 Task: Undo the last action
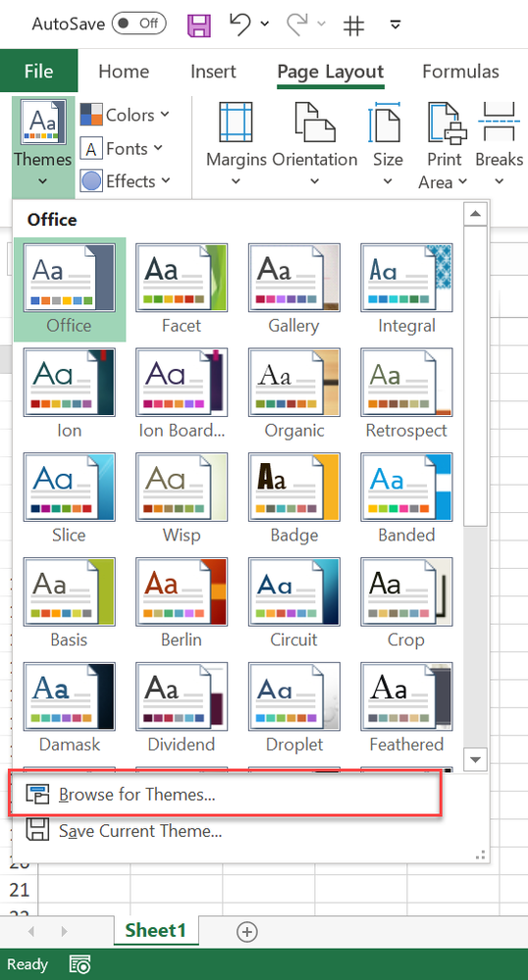[239, 24]
